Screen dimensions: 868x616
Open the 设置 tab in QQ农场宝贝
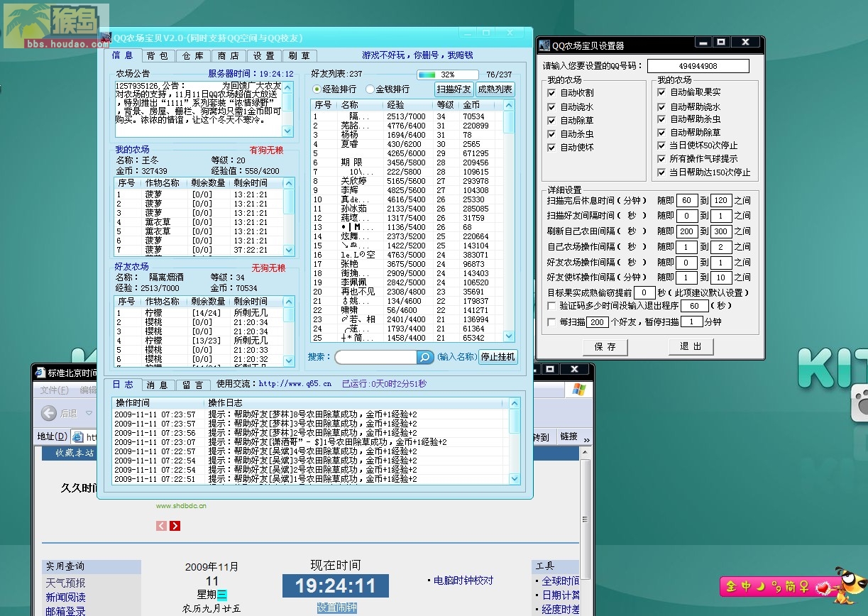pyautogui.click(x=263, y=56)
